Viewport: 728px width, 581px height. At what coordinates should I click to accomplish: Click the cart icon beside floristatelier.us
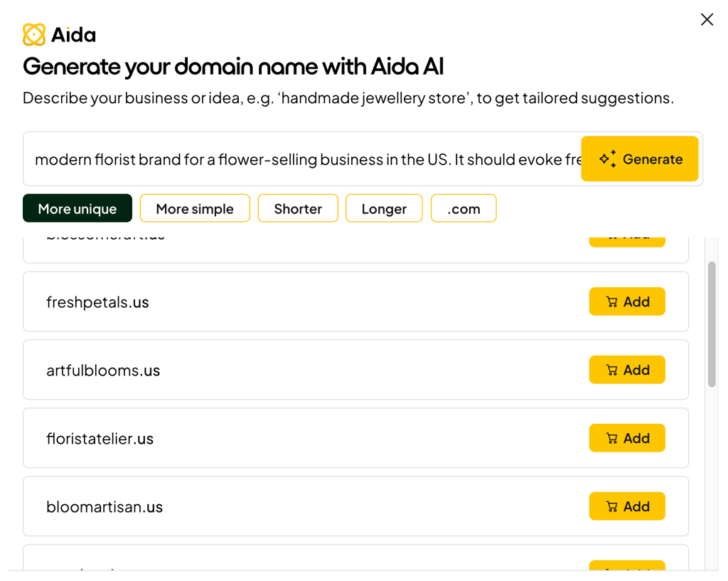pos(612,439)
